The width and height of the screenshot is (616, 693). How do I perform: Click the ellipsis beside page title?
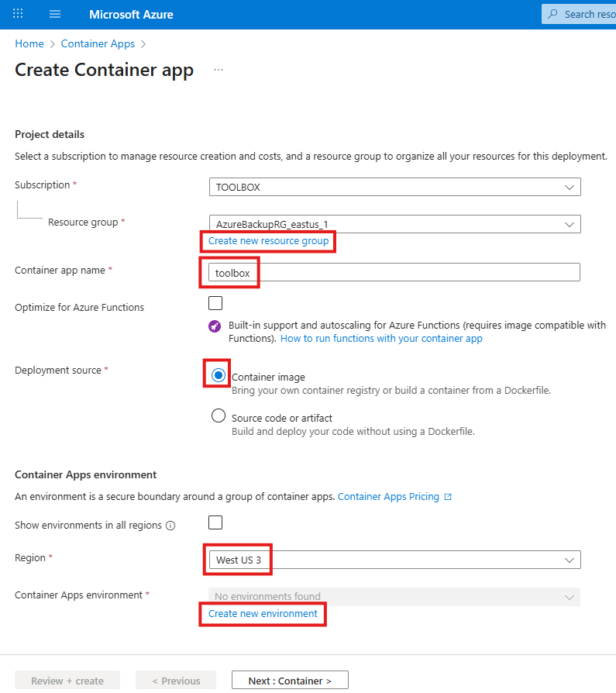click(x=219, y=70)
